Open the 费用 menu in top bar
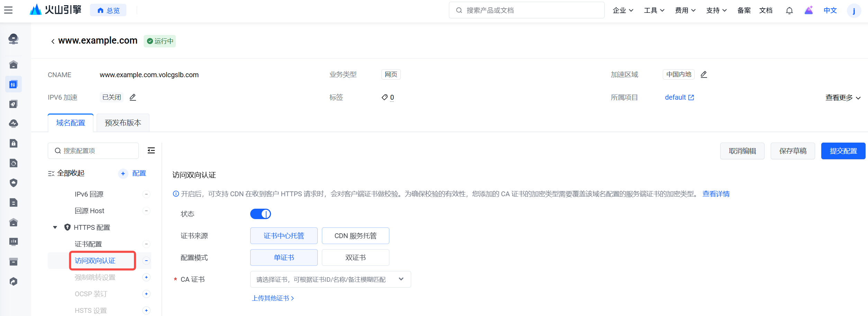Viewport: 868px width, 316px height. [685, 10]
